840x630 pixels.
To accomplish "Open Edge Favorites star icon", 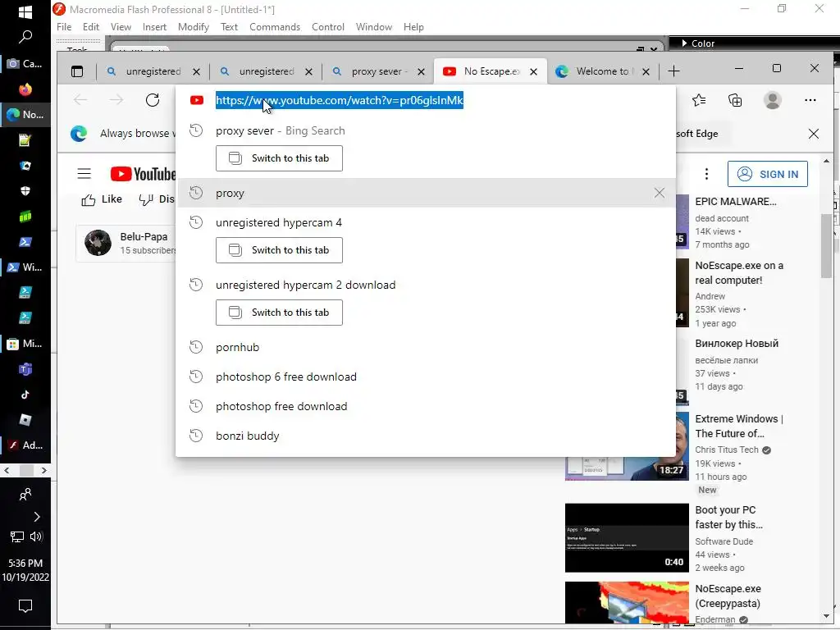I will (699, 100).
